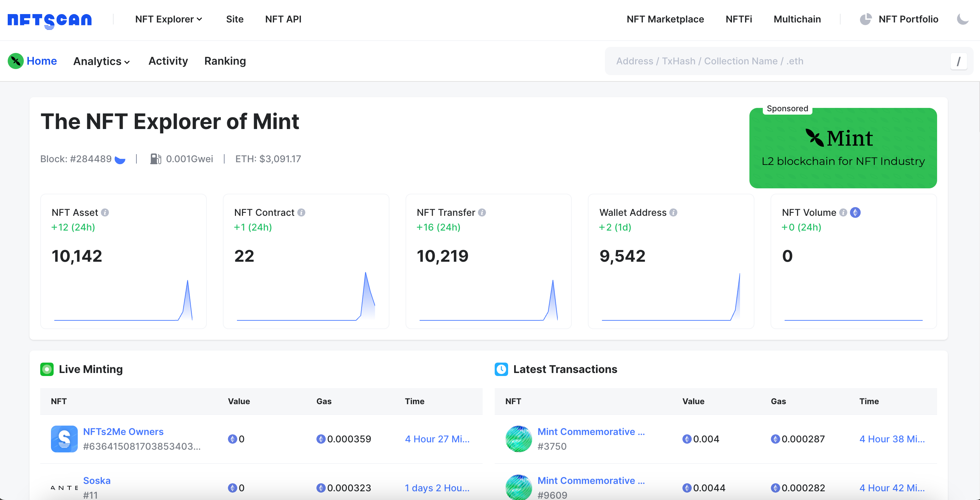Select the Ranking tab
This screenshot has height=500, width=980.
click(225, 61)
